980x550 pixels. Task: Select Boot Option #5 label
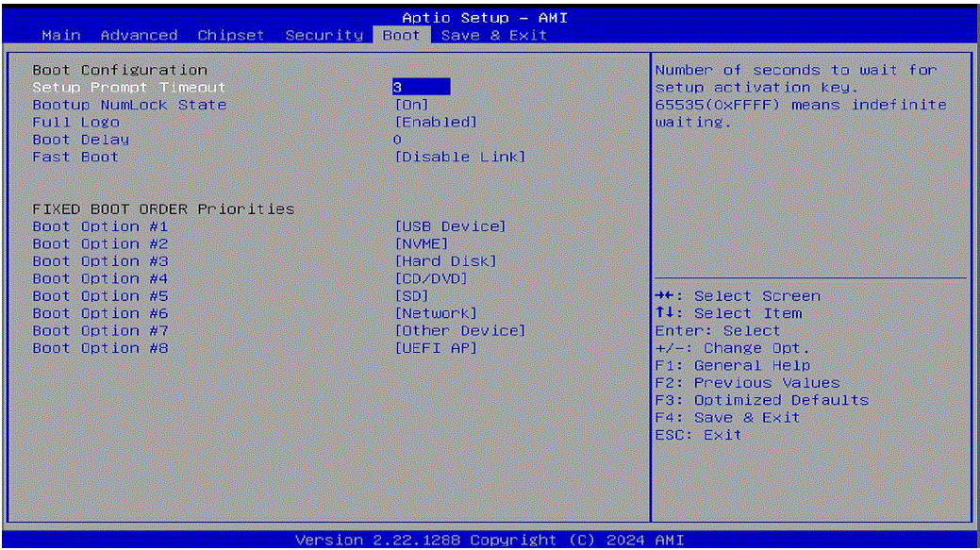point(100,296)
